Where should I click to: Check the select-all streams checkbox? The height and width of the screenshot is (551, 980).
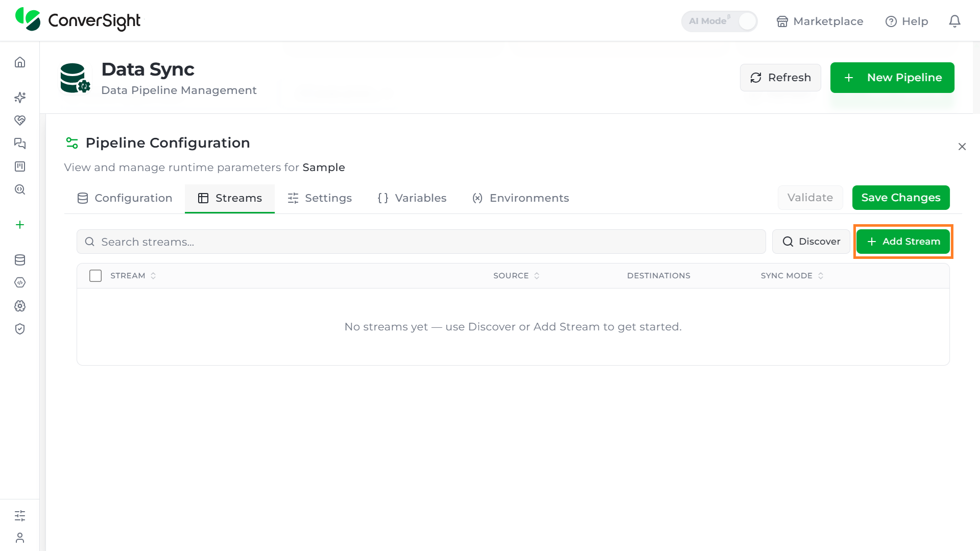pyautogui.click(x=95, y=276)
